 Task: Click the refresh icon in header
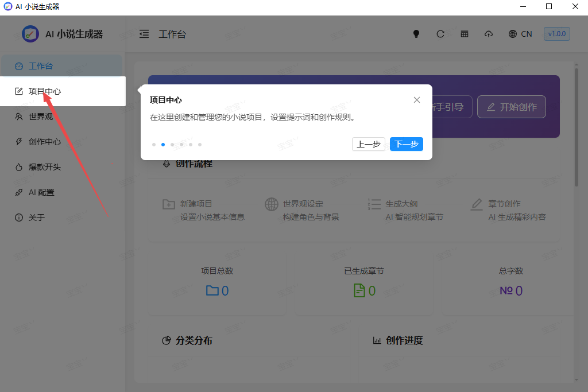(x=440, y=34)
